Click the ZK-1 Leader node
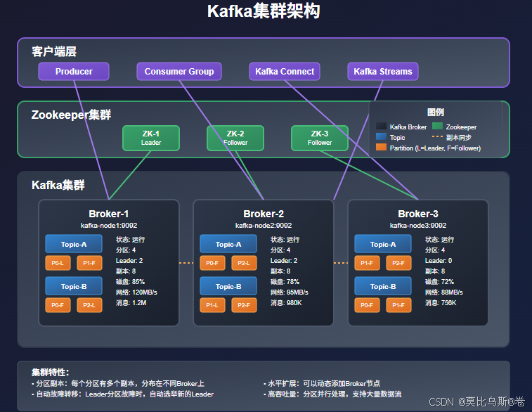The height and width of the screenshot is (412, 532). 151,138
